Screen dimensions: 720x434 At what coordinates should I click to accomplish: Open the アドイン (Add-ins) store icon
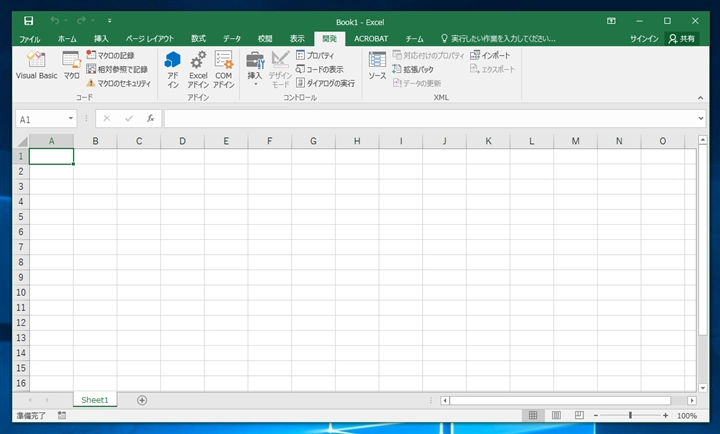(x=173, y=69)
